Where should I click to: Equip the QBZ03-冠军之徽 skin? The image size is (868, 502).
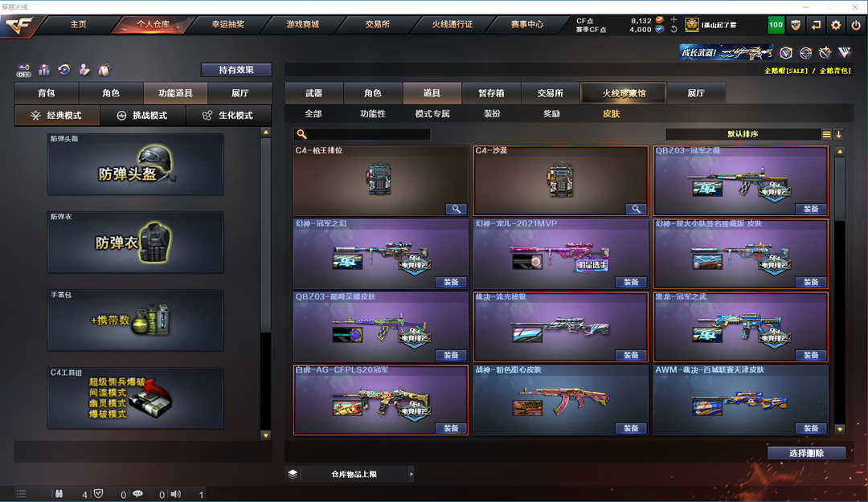pos(811,209)
